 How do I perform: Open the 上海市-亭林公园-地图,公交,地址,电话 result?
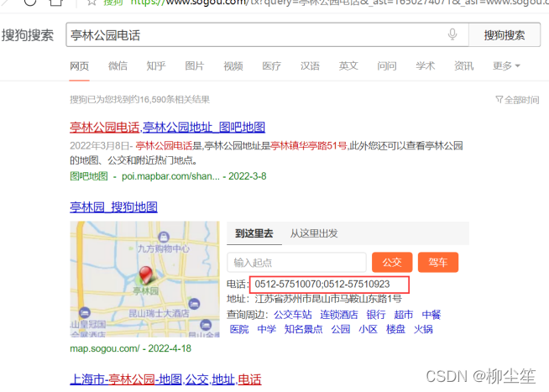pos(165,379)
